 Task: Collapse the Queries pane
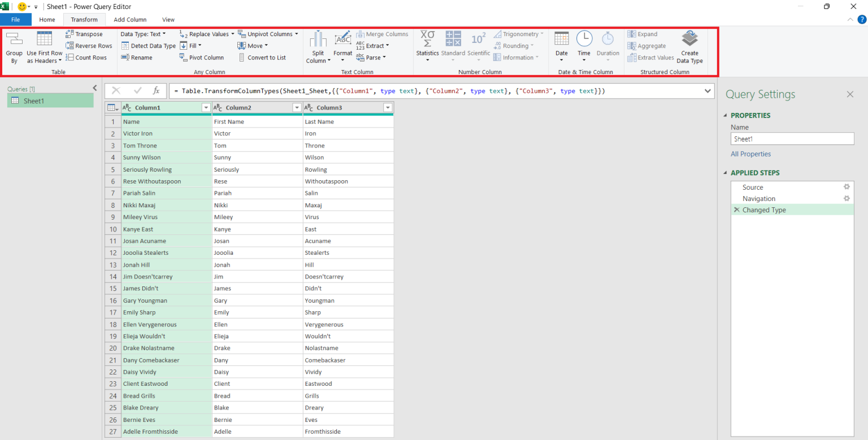coord(95,88)
